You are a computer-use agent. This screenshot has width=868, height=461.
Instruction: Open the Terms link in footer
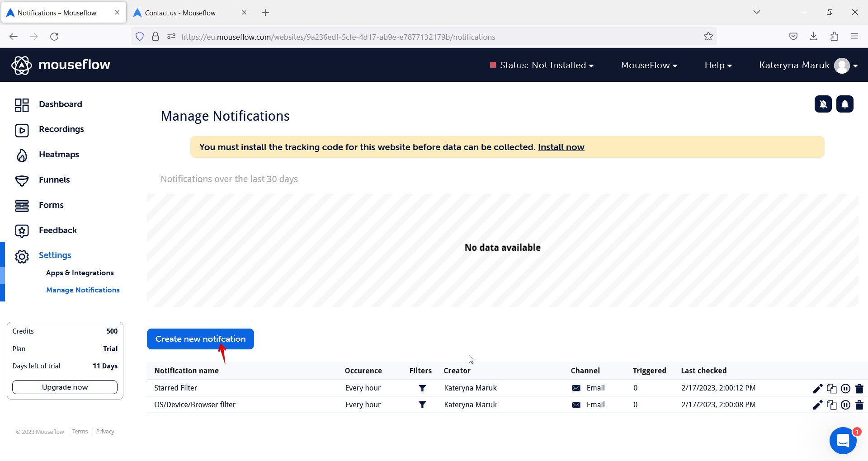point(80,432)
